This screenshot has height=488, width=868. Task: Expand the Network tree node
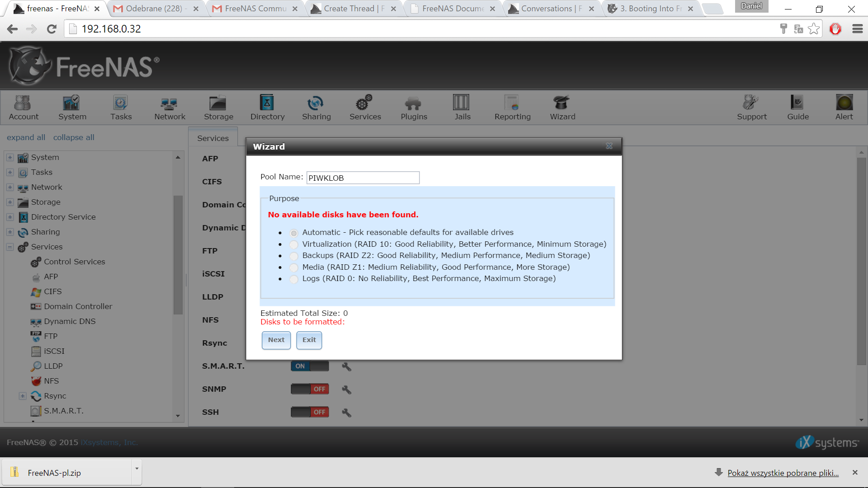pyautogui.click(x=10, y=187)
